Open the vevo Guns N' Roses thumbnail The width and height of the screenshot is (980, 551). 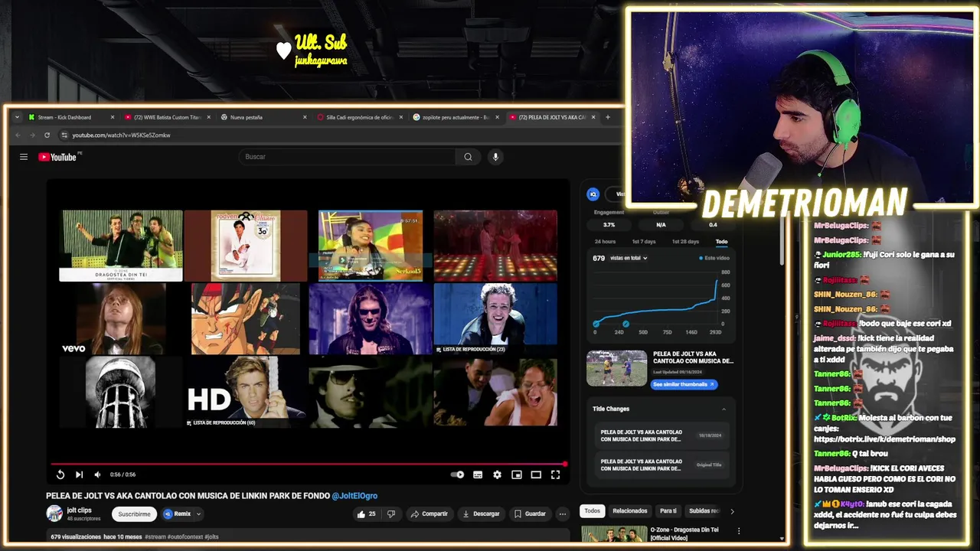(x=121, y=319)
